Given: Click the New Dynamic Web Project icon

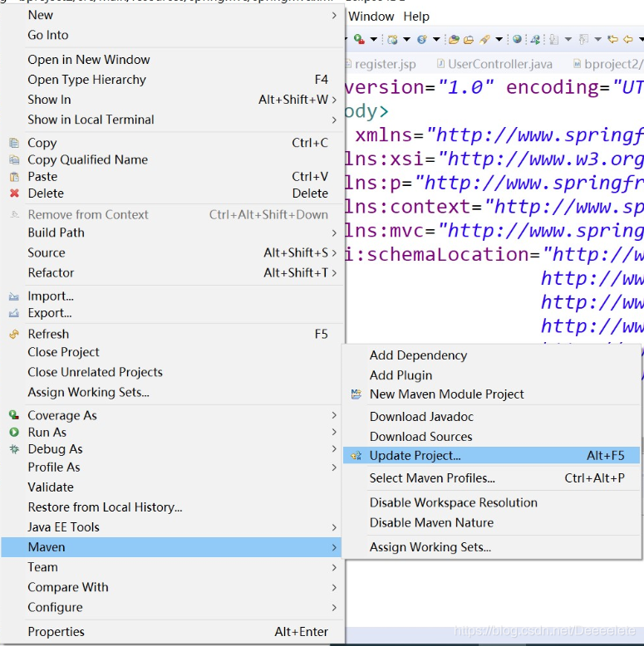Looking at the screenshot, I should 392,40.
